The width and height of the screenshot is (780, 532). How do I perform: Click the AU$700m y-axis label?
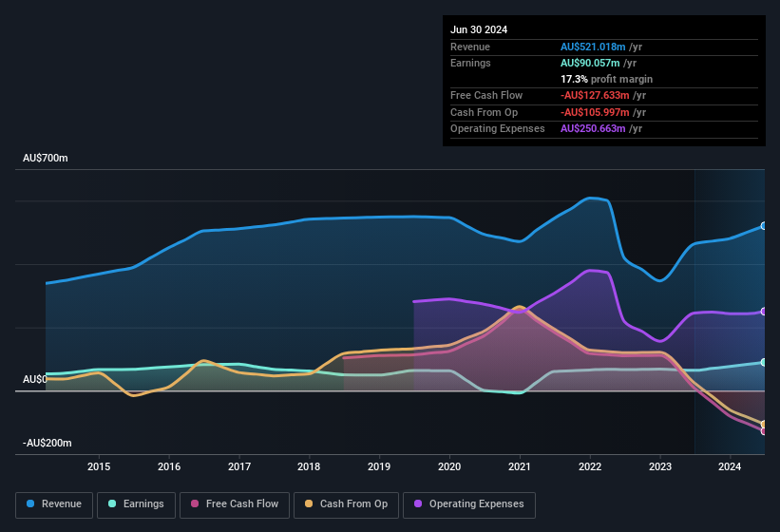pos(46,158)
